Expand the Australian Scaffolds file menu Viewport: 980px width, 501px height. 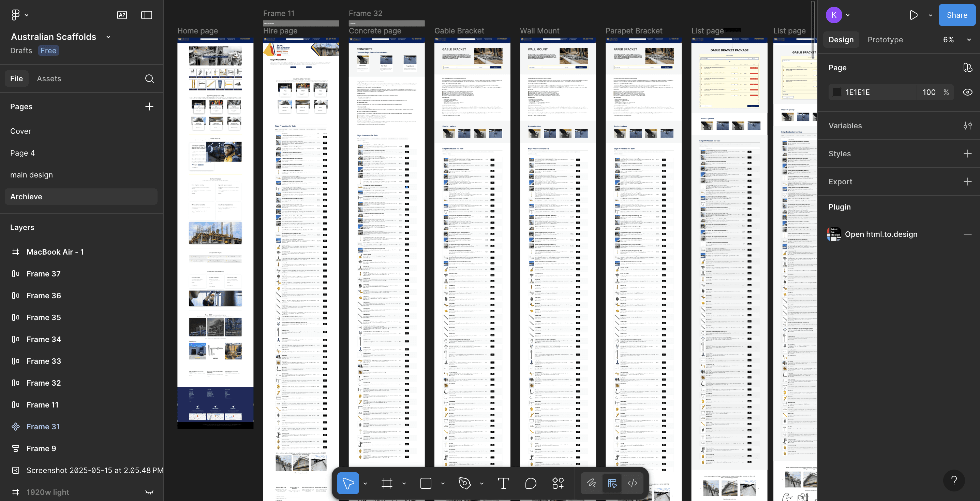108,37
